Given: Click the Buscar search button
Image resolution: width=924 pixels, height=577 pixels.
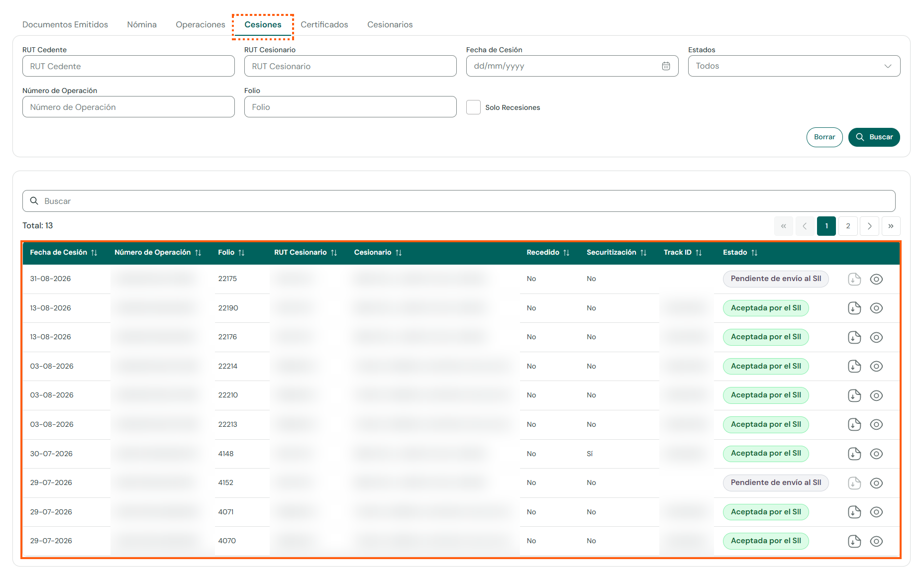Looking at the screenshot, I should pyautogui.click(x=874, y=137).
